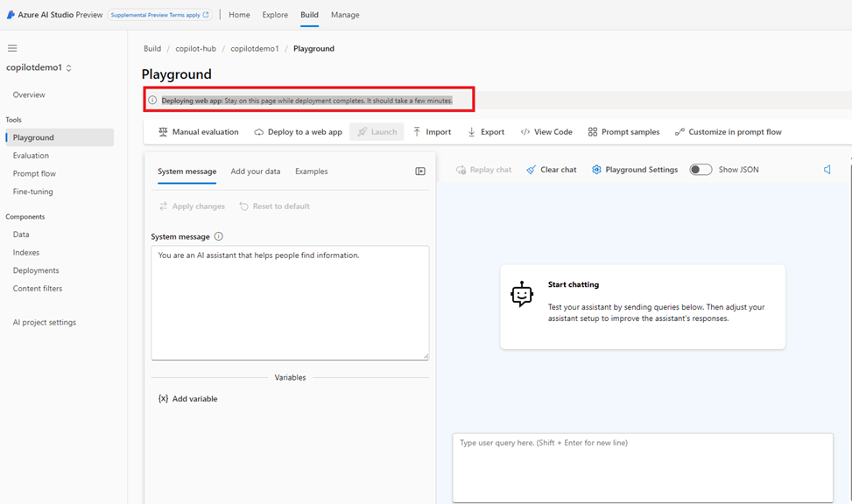Click the Export download arrow icon
The height and width of the screenshot is (504, 852).
coord(472,132)
